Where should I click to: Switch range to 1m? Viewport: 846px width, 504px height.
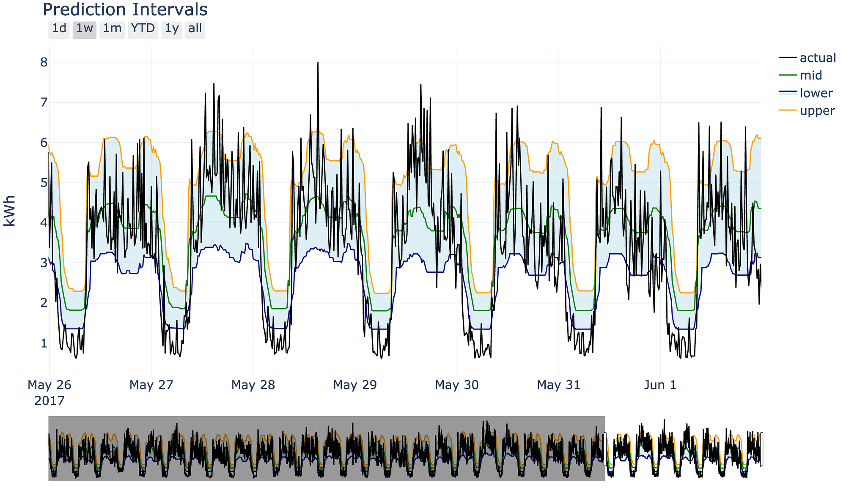pos(112,29)
